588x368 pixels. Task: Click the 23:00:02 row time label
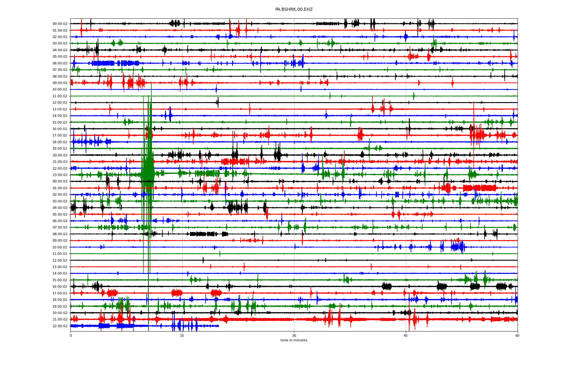[x=60, y=175]
